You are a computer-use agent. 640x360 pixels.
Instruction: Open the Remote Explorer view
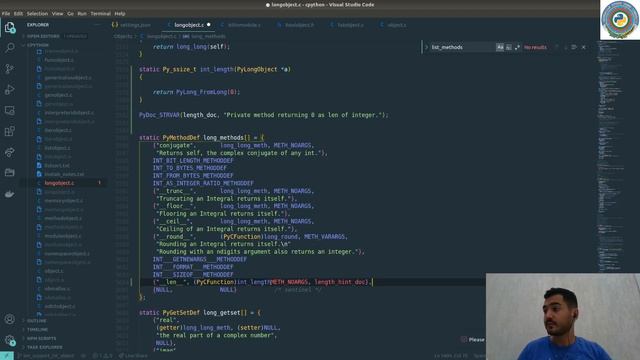tap(10, 110)
